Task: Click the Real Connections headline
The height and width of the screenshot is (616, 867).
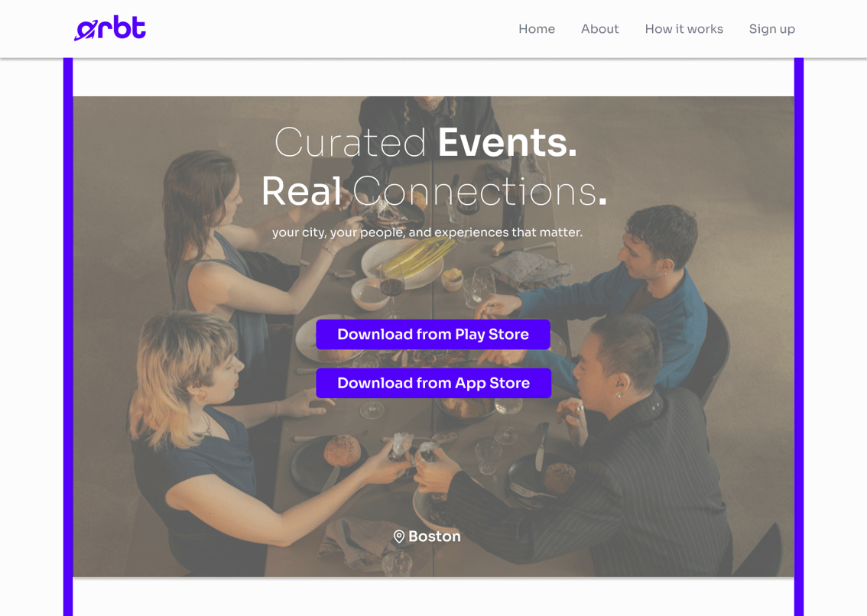Action: point(434,191)
